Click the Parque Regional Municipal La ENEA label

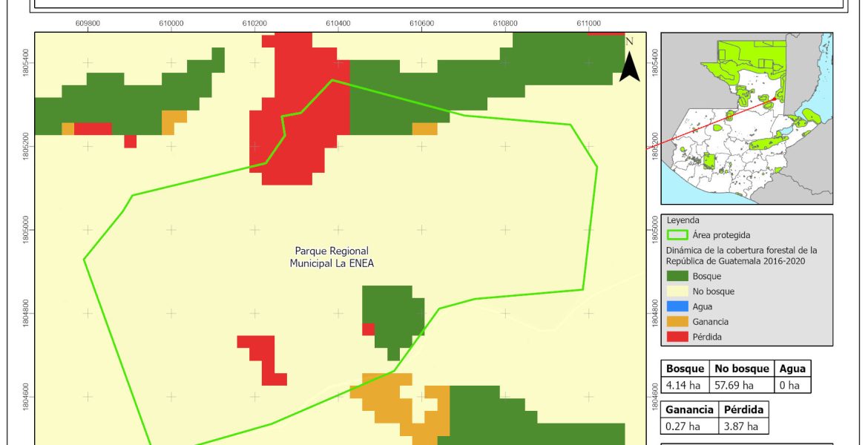click(331, 257)
